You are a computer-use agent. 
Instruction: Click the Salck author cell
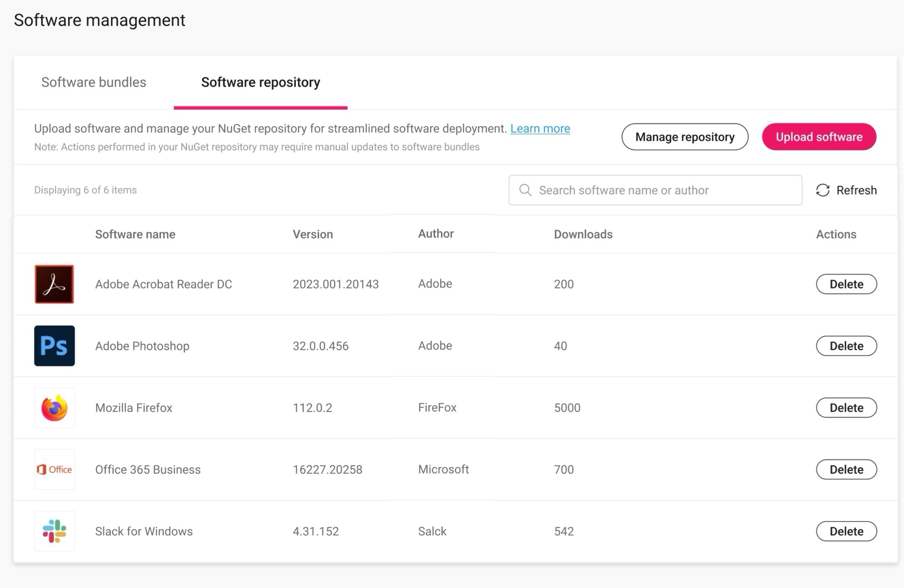(x=432, y=531)
